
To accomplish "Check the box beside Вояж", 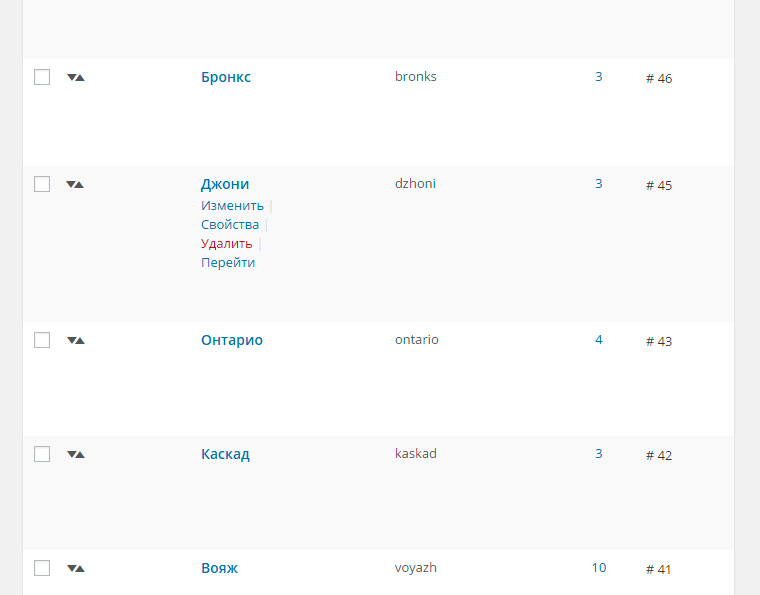I will point(42,568).
